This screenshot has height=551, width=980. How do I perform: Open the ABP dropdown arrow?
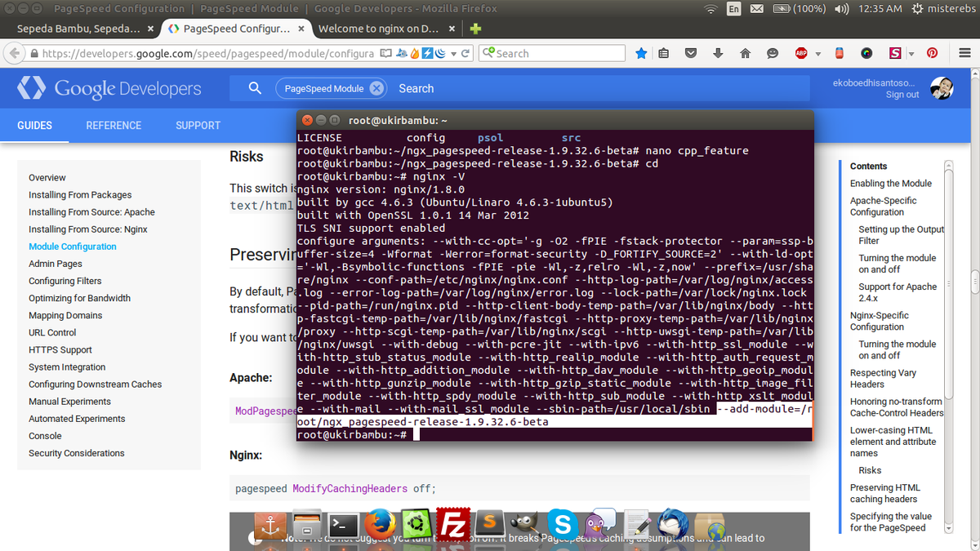pyautogui.click(x=817, y=54)
